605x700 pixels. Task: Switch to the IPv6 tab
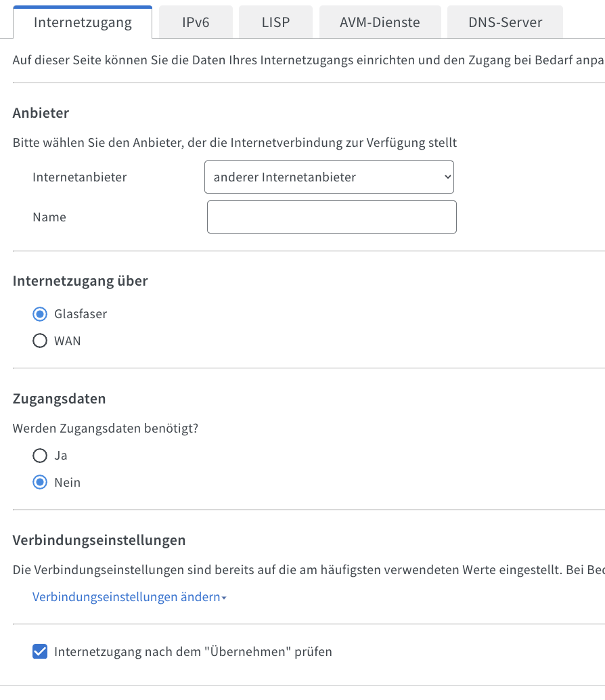(196, 22)
